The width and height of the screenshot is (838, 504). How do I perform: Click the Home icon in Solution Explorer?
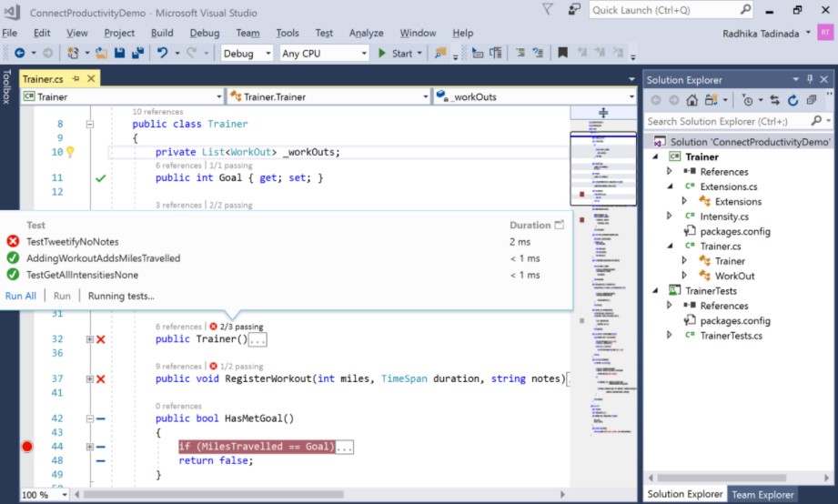coord(692,100)
